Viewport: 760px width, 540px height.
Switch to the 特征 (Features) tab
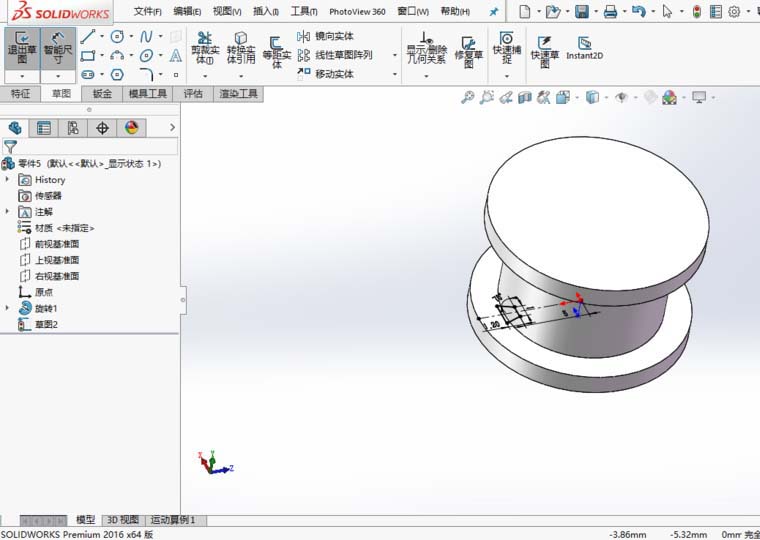coord(20,94)
